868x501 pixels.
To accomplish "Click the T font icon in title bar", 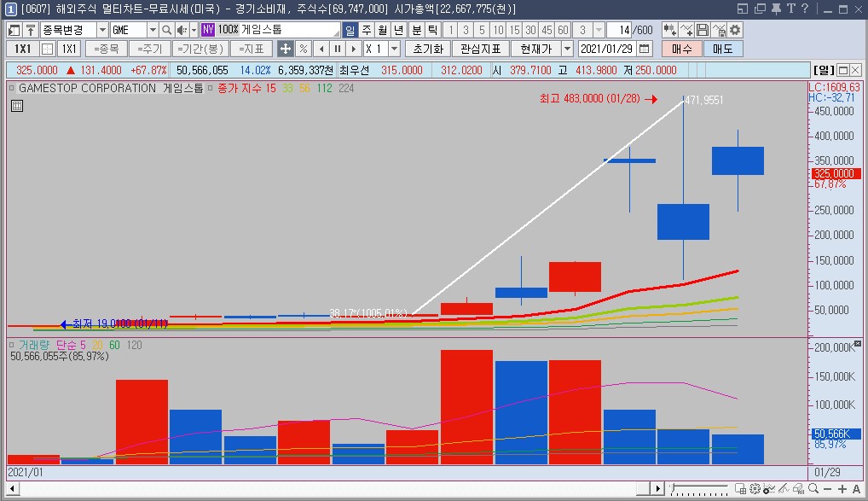I will coord(790,9).
